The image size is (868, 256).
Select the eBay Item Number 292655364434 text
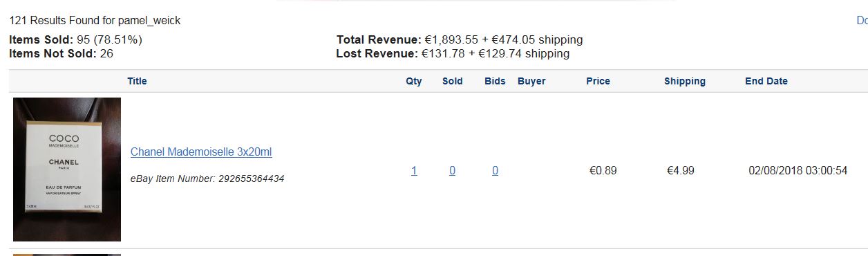(x=207, y=179)
